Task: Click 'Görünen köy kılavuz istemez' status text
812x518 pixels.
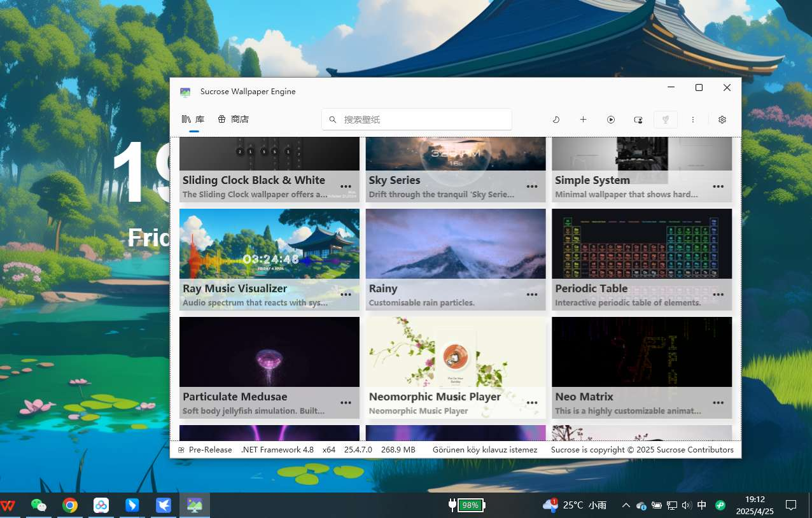Action: click(485, 449)
